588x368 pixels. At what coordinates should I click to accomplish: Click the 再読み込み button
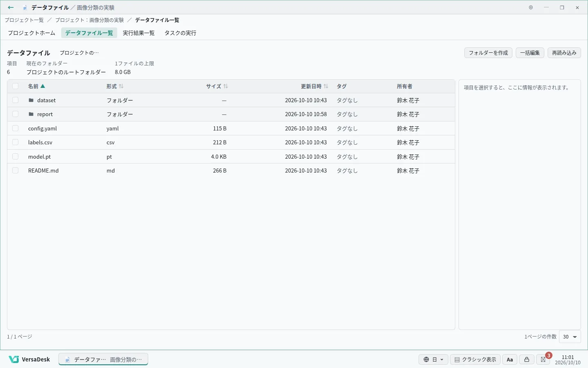pyautogui.click(x=564, y=53)
